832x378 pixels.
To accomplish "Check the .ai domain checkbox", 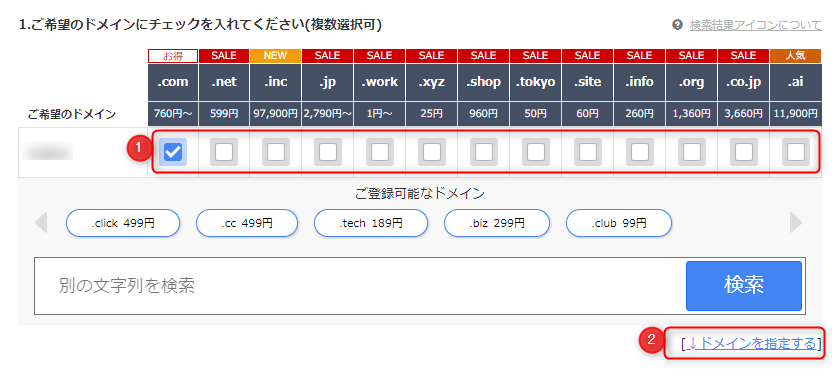I will (796, 152).
